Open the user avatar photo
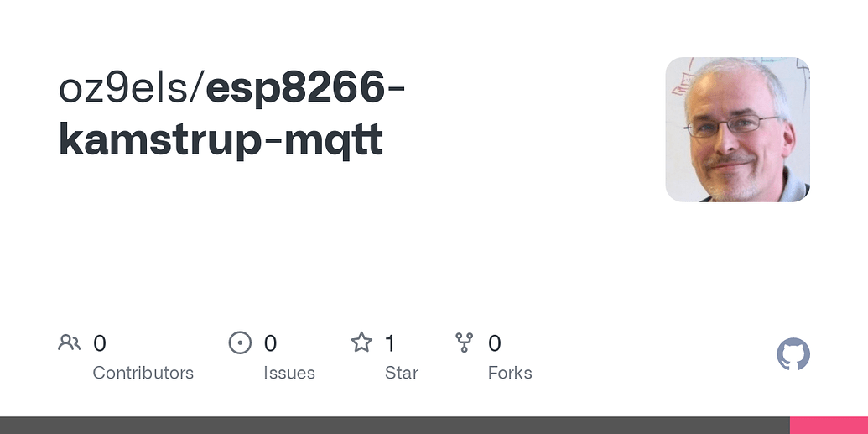868x434 pixels. pos(737,129)
